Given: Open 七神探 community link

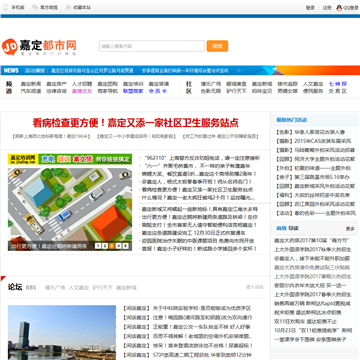Looking at the screenshot, I should (x=338, y=84).
